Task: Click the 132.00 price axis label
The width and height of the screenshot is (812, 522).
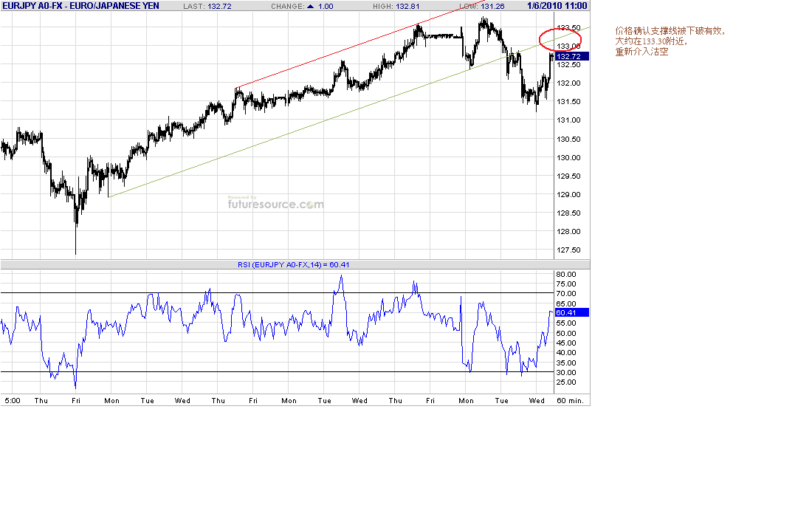Action: (568, 83)
